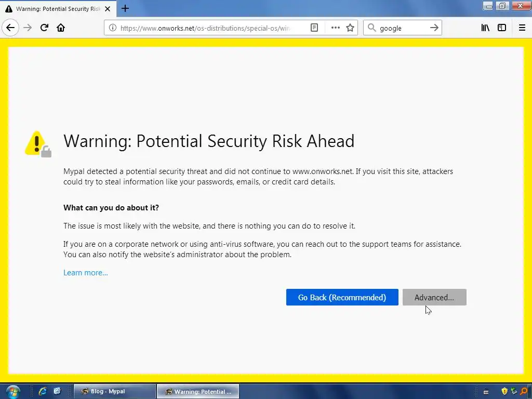Select the Warning: Potential Security Risk tab
The image size is (532, 399).
pyautogui.click(x=58, y=9)
